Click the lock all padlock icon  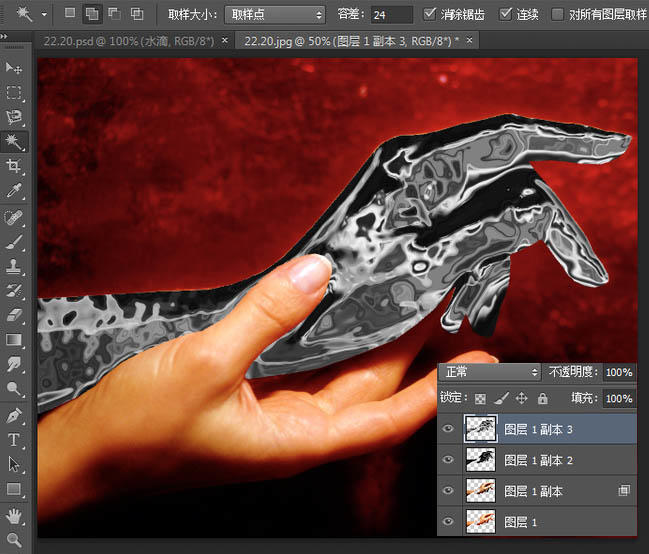click(543, 398)
